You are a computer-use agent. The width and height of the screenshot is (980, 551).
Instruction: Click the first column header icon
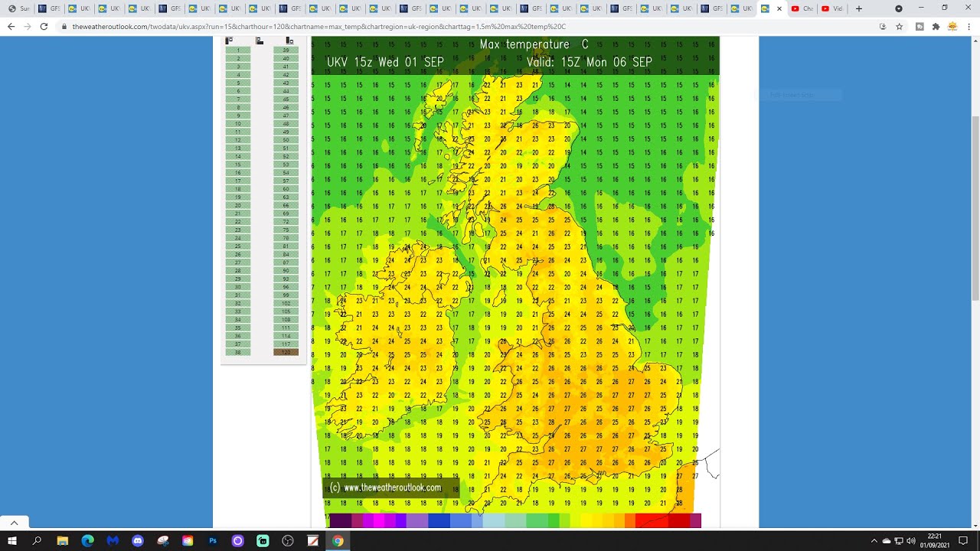[229, 41]
